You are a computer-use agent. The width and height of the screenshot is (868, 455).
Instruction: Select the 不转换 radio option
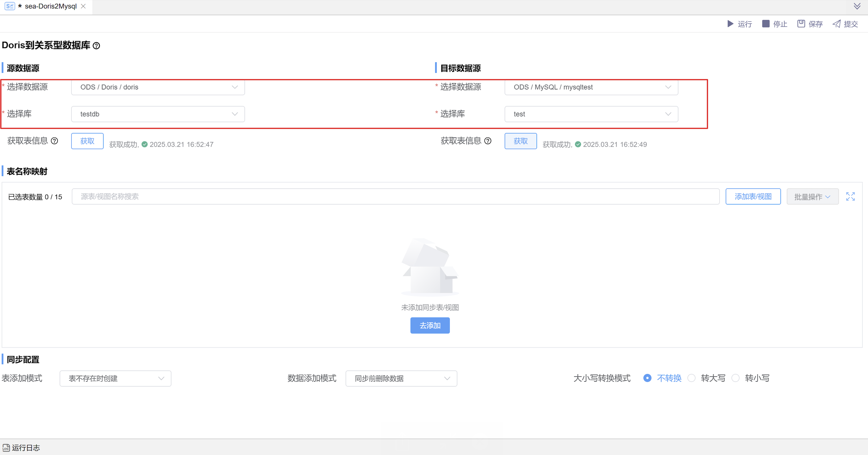647,378
